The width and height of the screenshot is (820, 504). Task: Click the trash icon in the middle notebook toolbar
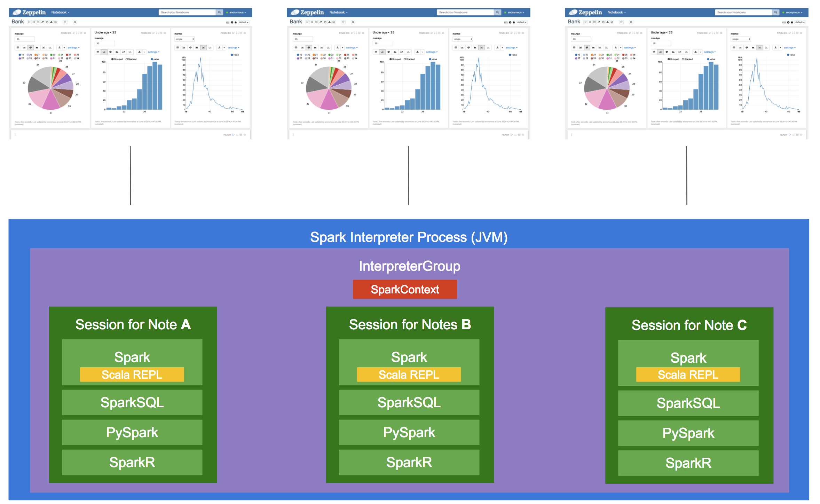click(343, 22)
